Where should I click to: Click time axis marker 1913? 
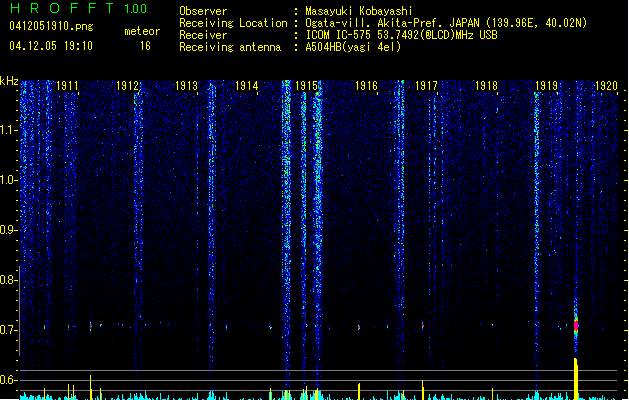pos(187,85)
